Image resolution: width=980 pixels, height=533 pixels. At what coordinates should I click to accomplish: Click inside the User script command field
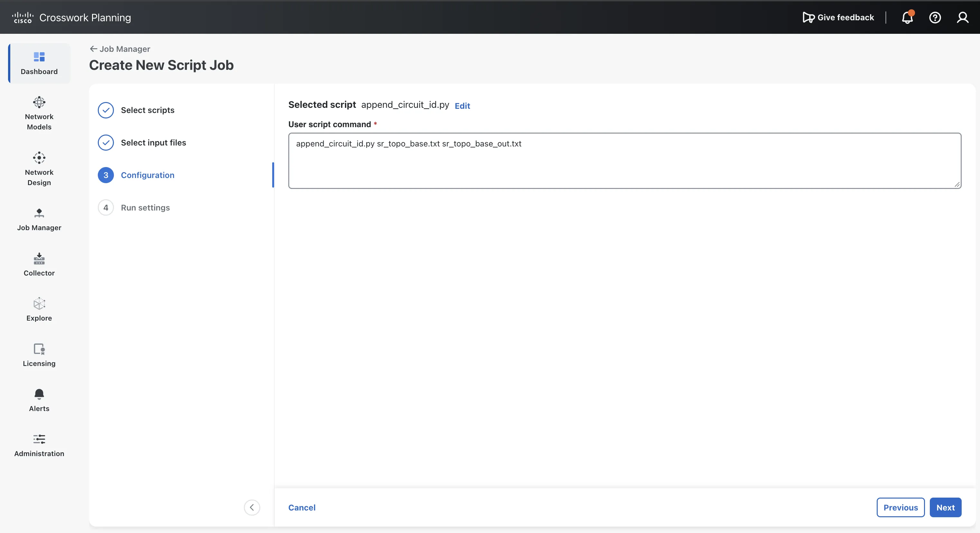click(x=625, y=161)
